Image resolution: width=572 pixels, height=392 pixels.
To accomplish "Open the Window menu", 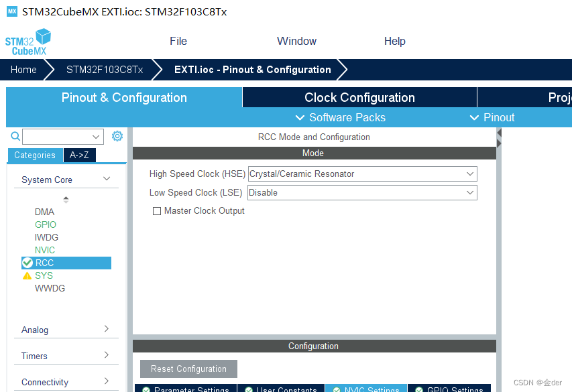I will [x=296, y=41].
